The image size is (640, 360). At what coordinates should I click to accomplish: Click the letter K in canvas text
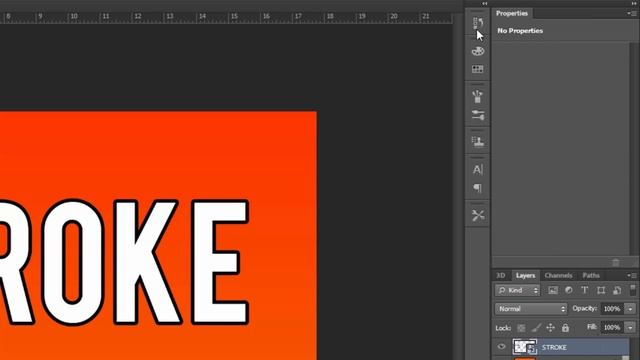(x=148, y=262)
